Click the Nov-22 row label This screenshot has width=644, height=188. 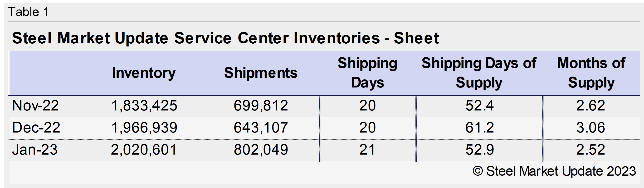point(35,105)
